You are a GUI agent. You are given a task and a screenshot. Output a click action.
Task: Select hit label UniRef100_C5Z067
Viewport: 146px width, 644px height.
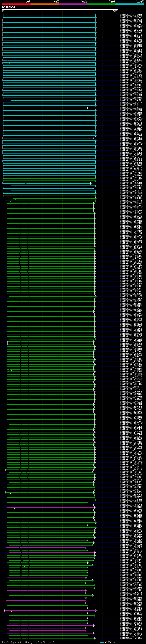pyautogui.click(x=131, y=42)
